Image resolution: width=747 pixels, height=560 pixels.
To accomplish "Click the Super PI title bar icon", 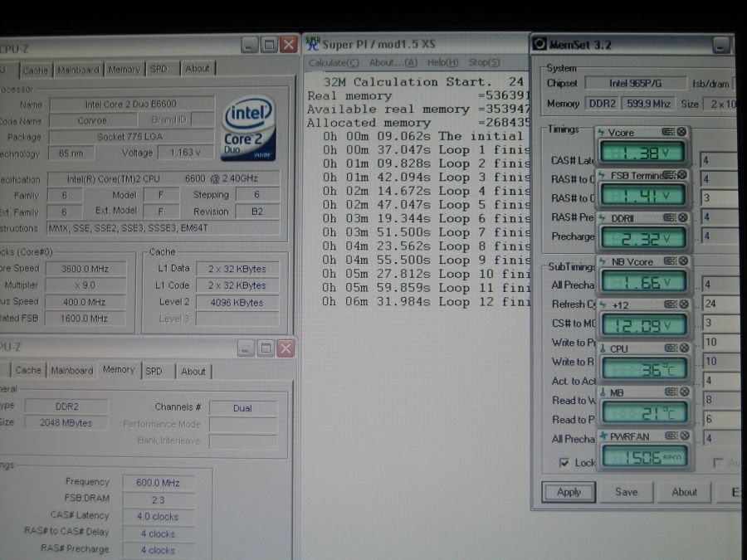I will (313, 43).
